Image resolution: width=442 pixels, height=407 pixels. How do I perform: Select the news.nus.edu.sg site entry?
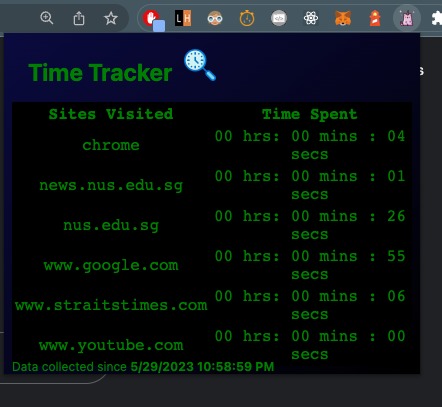[111, 185]
